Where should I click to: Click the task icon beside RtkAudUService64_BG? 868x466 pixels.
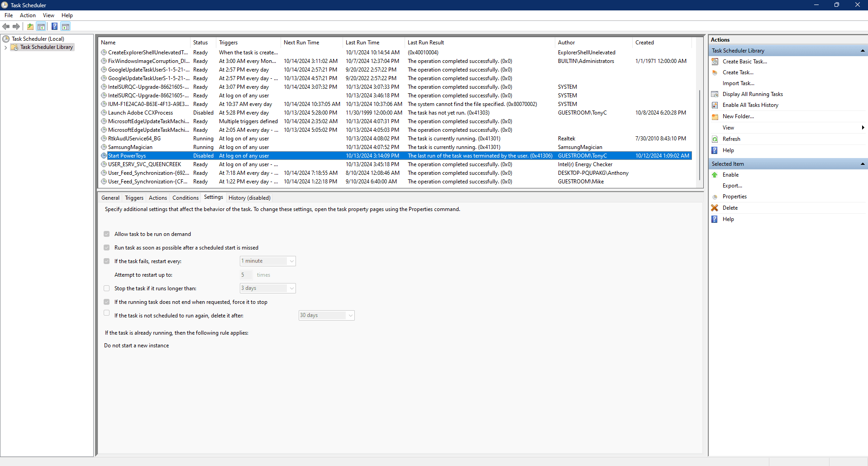pyautogui.click(x=104, y=139)
